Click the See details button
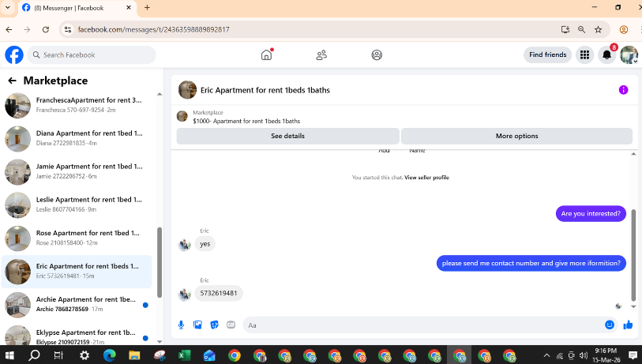Viewport: 642px width, 364px height. tap(288, 136)
